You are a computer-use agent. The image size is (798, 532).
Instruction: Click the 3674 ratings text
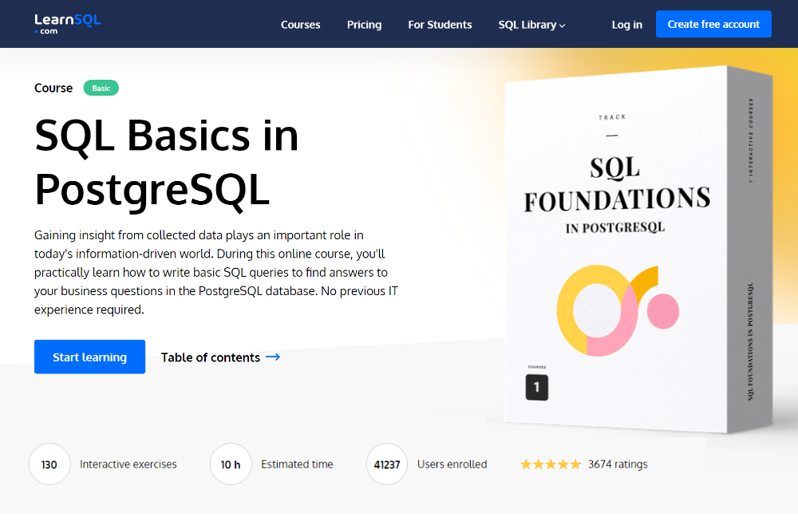[x=618, y=464]
